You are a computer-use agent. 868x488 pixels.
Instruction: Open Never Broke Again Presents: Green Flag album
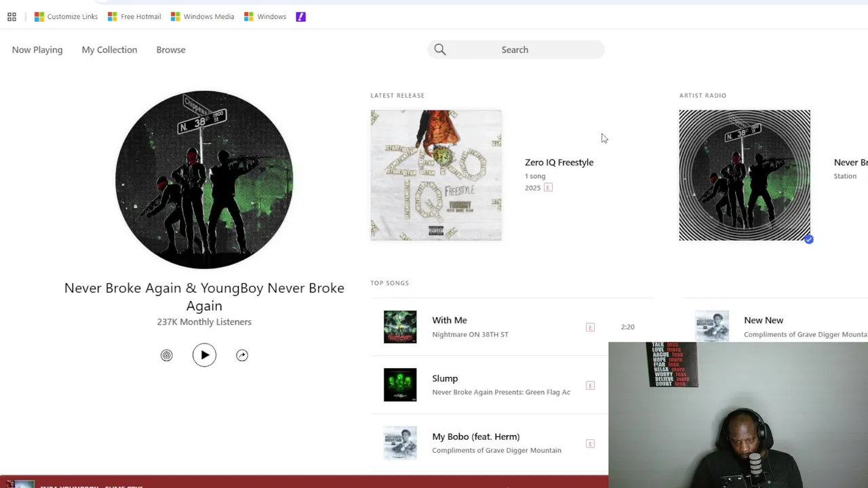tap(501, 392)
